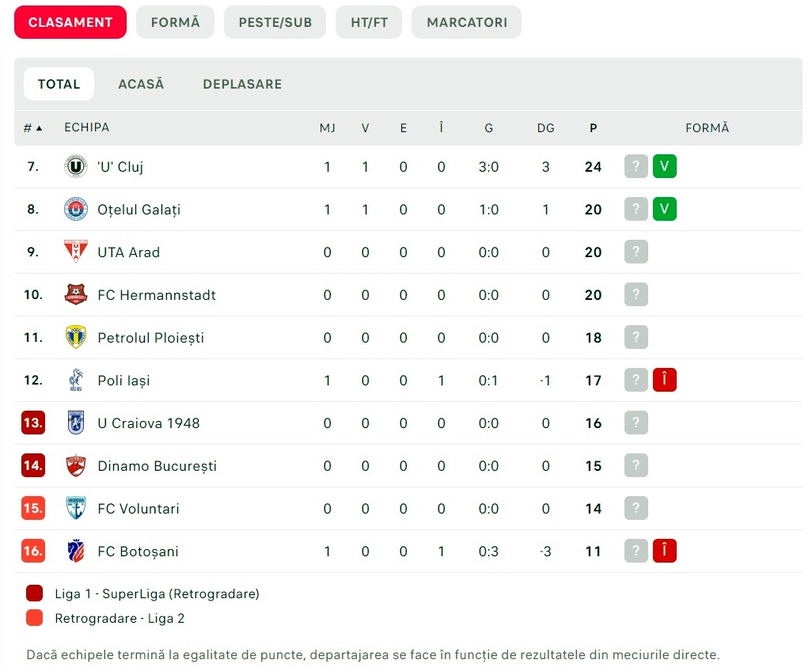This screenshot has width=812, height=671.
Task: Switch to the ACASĂ standings tab
Action: coord(141,84)
